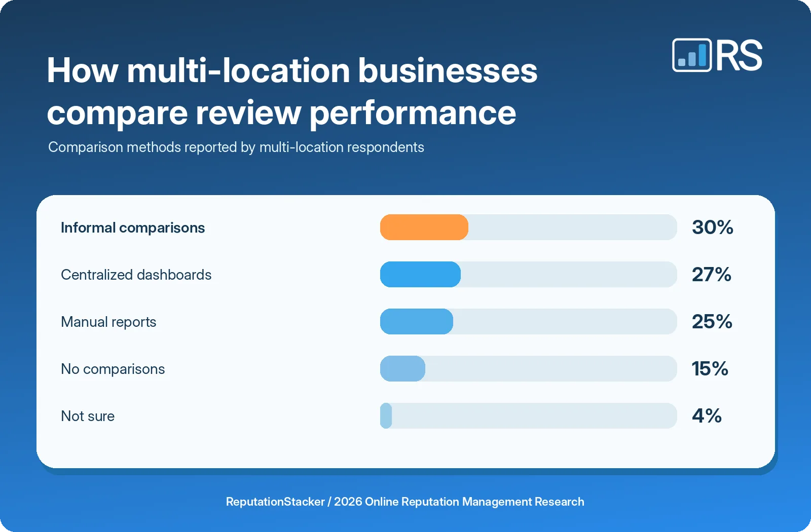
Task: Click the ReputationStacker 2026 research footer
Action: click(x=405, y=502)
